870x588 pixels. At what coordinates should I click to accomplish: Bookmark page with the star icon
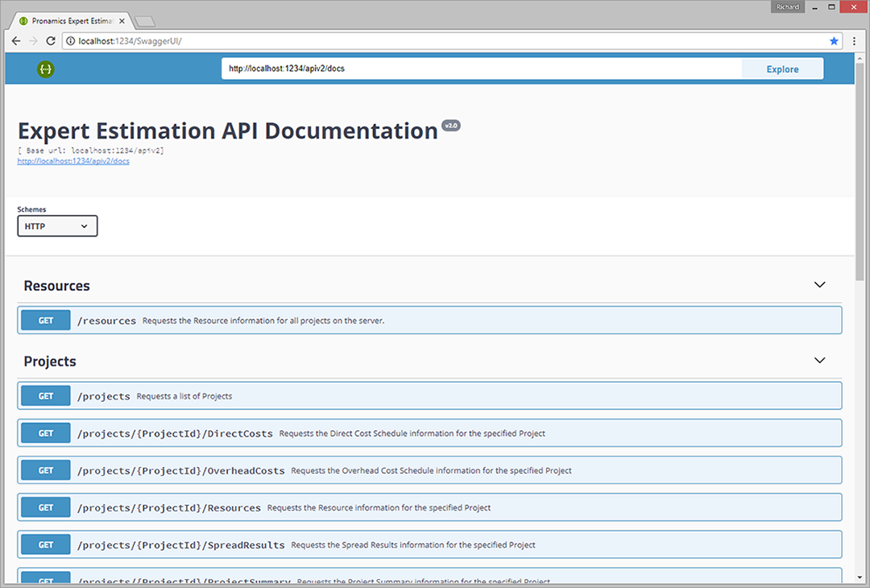pos(834,41)
